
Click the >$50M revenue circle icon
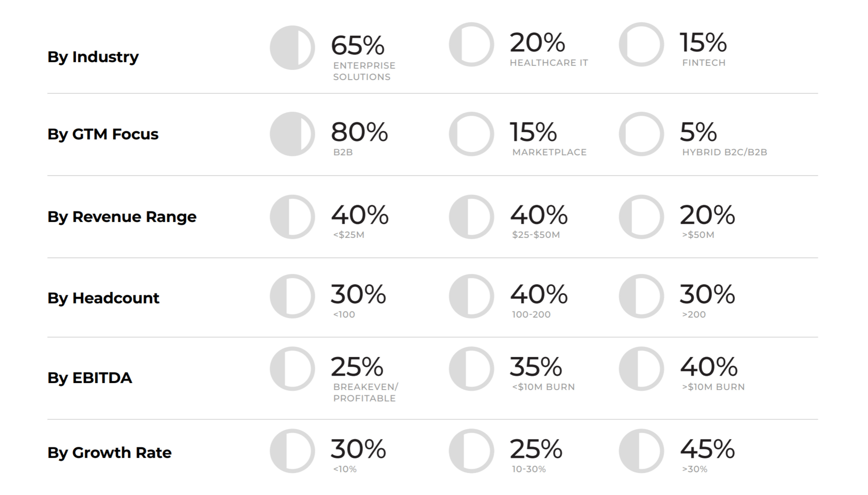[641, 217]
